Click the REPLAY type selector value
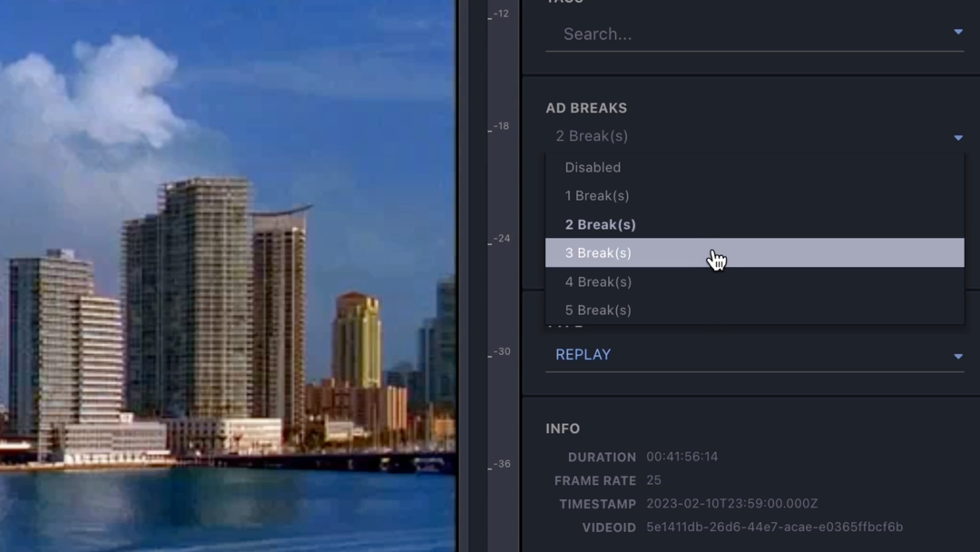 click(x=583, y=354)
